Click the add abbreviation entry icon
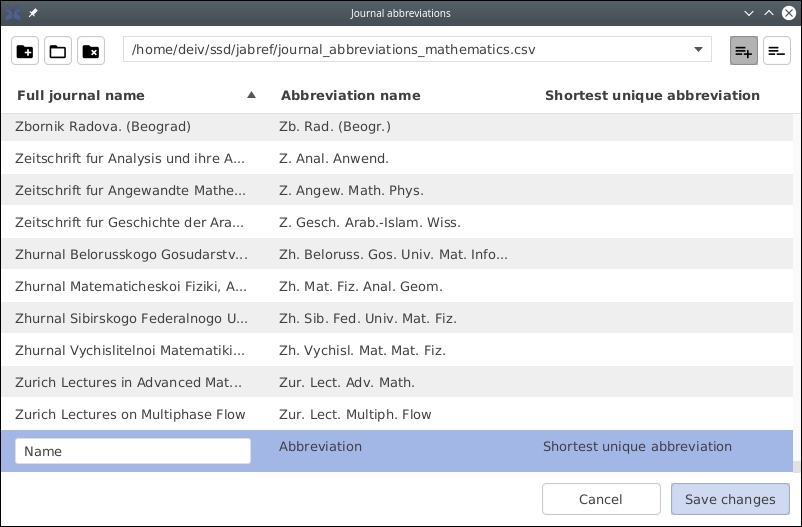This screenshot has width=802, height=527. tap(743, 51)
